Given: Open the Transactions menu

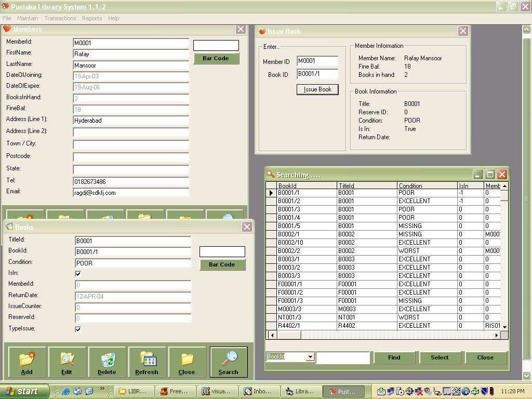Looking at the screenshot, I should point(60,18).
